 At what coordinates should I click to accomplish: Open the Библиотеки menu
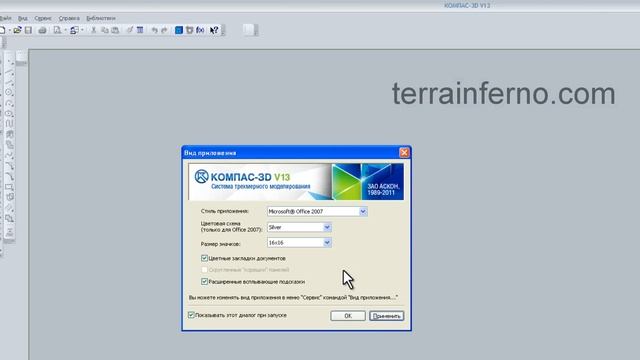(101, 18)
